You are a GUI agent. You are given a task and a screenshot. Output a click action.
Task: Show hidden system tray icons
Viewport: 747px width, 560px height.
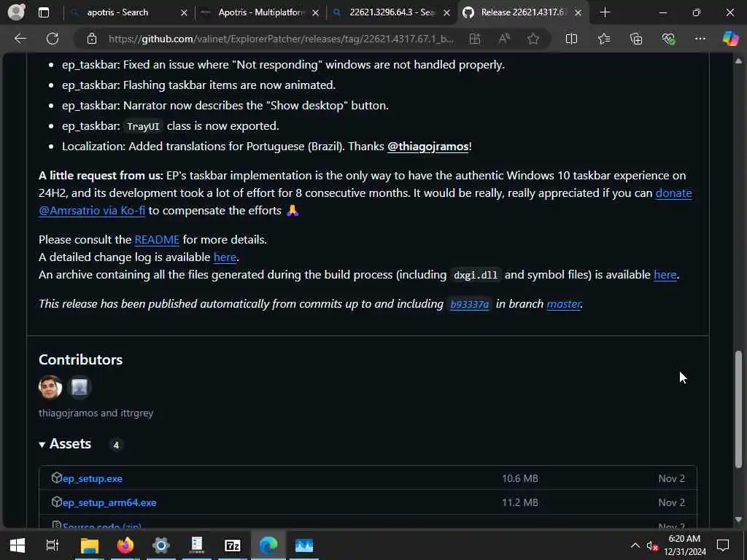click(635, 545)
